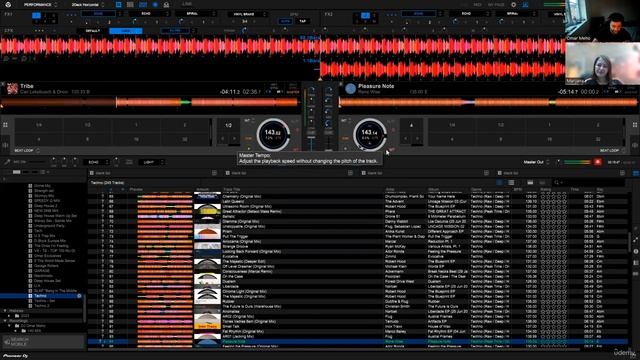Click deck 2 play button below CUE

pyautogui.click(x=345, y=148)
